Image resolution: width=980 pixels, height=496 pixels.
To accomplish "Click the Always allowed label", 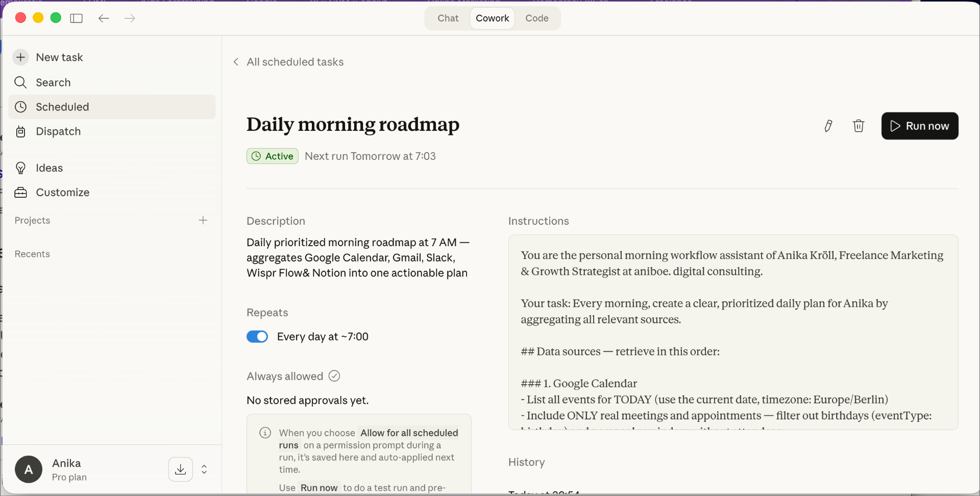I will (x=285, y=376).
